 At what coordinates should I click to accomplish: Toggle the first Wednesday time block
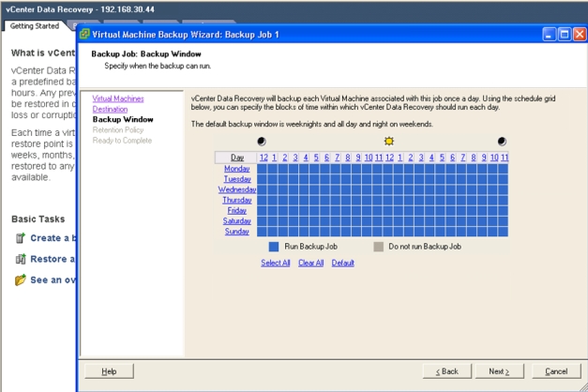coord(263,189)
